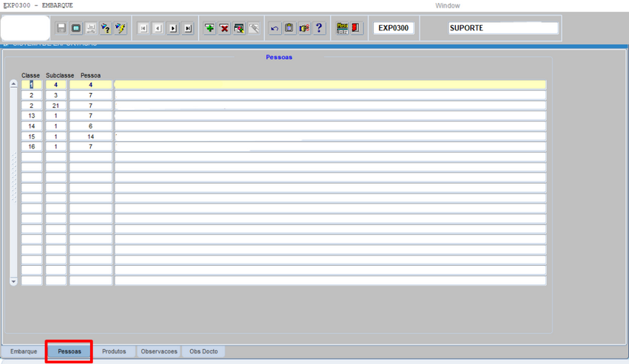This screenshot has height=364, width=629.
Task: Click the green plus insert record icon
Action: (x=210, y=28)
